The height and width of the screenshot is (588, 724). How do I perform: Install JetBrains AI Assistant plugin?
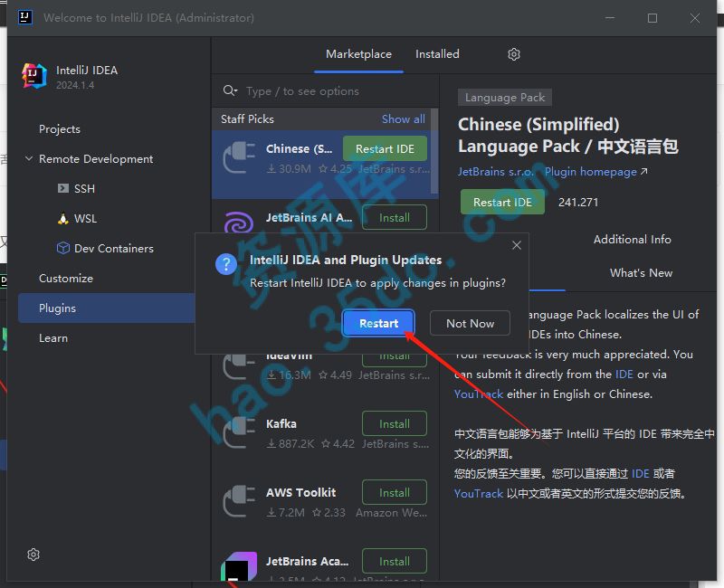click(x=394, y=217)
